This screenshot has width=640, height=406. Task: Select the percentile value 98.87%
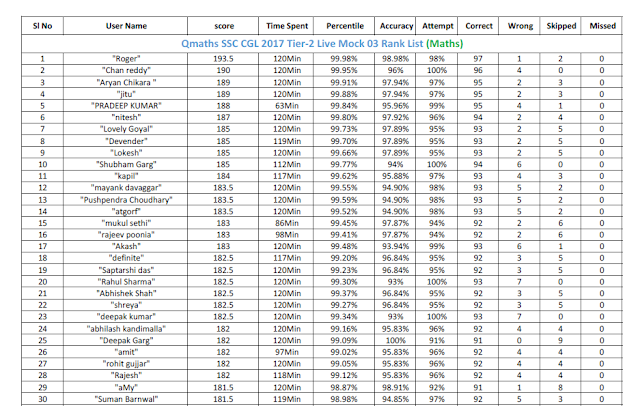(x=344, y=388)
